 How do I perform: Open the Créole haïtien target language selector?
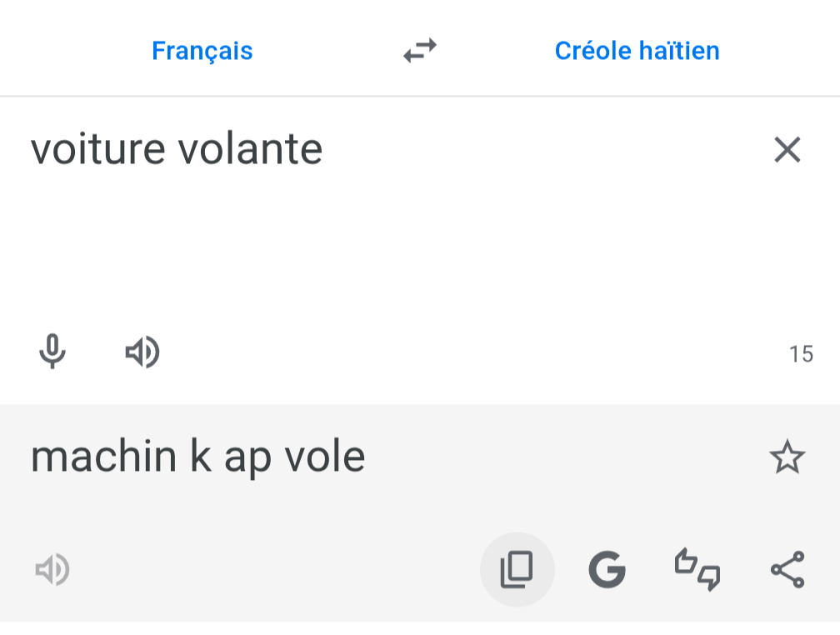(x=637, y=51)
